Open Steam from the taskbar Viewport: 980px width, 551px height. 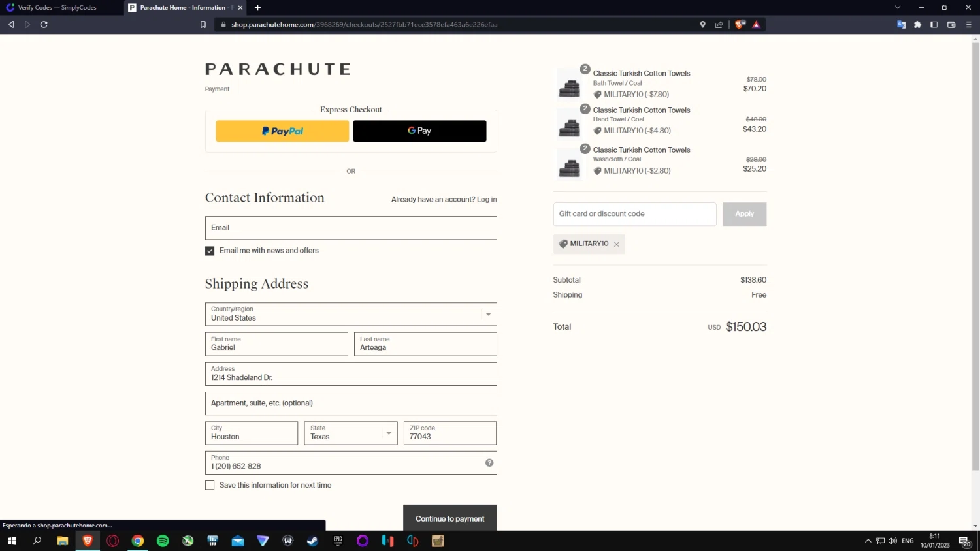click(312, 541)
